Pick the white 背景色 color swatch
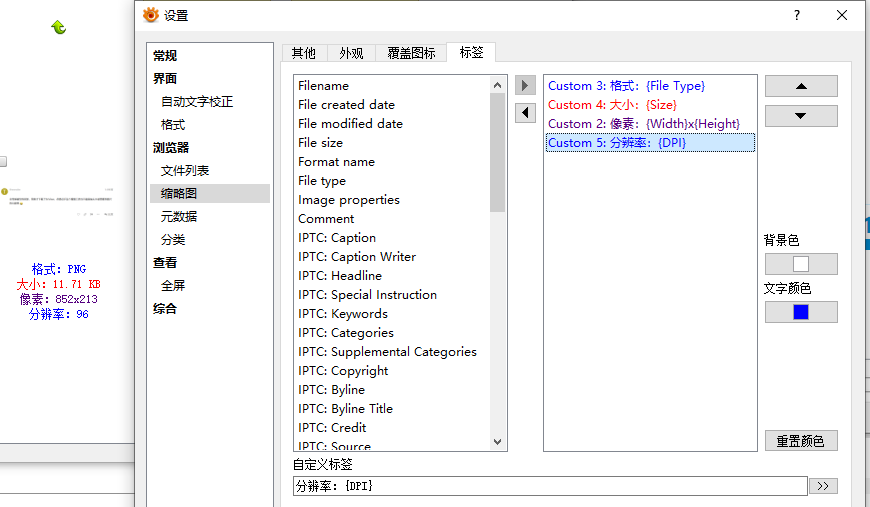The width and height of the screenshot is (870, 507). click(x=801, y=264)
